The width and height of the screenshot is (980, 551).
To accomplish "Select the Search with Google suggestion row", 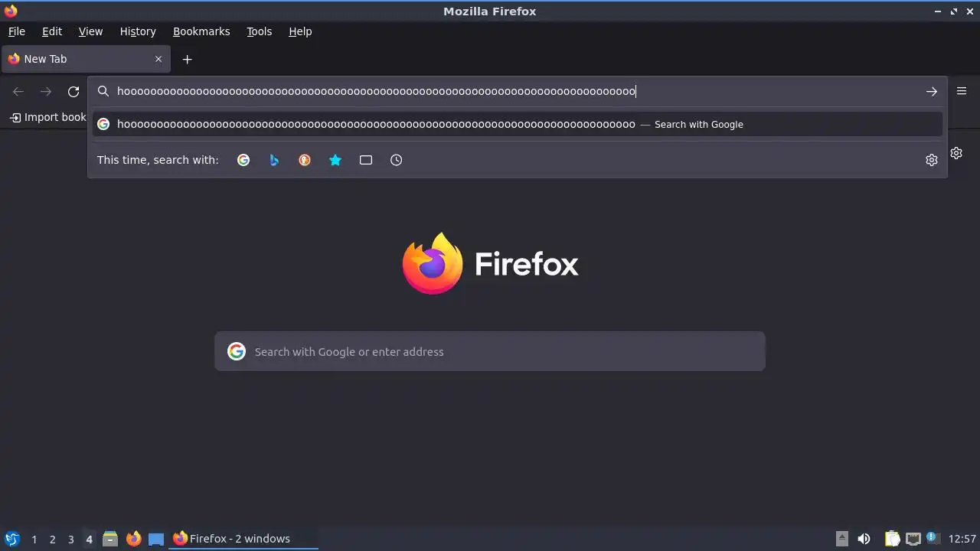I will [518, 124].
